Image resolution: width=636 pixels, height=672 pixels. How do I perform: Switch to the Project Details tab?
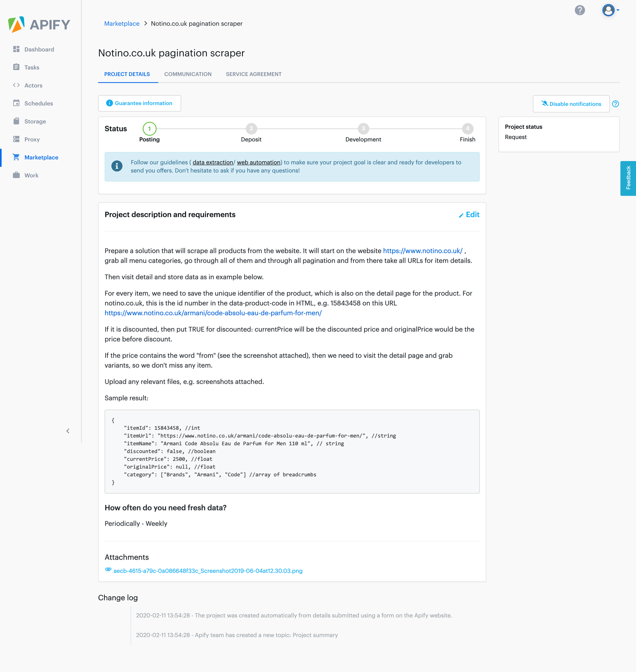coord(127,74)
